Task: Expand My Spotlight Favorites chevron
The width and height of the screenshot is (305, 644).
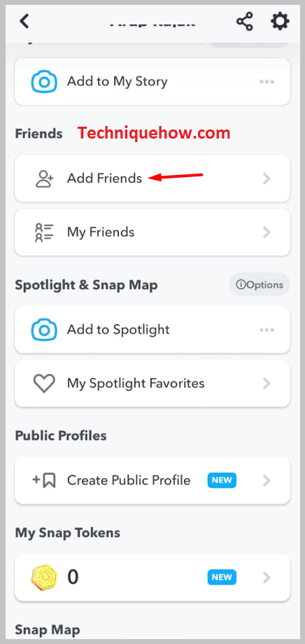Action: [267, 384]
